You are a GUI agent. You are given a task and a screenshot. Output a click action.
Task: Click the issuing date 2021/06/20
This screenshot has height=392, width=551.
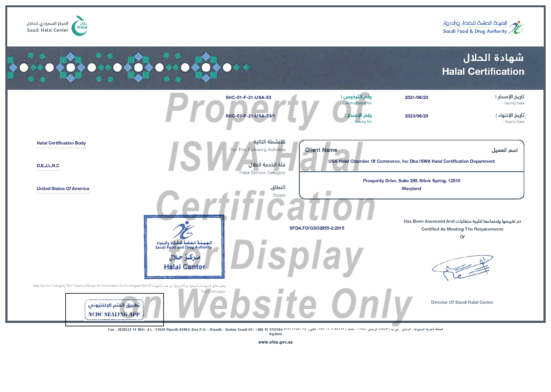coord(417,97)
